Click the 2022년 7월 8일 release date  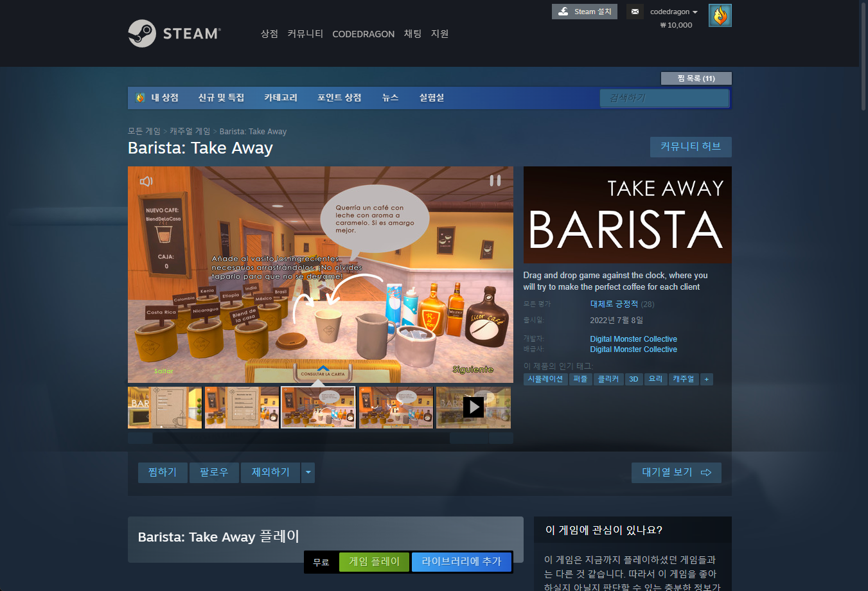[x=616, y=320]
